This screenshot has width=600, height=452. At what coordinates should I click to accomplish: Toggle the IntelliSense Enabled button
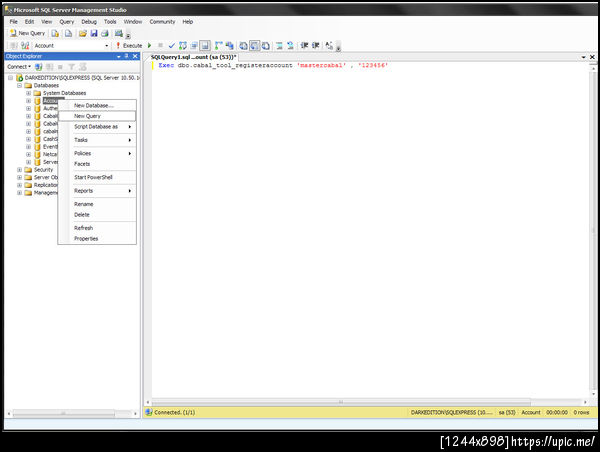[205, 46]
